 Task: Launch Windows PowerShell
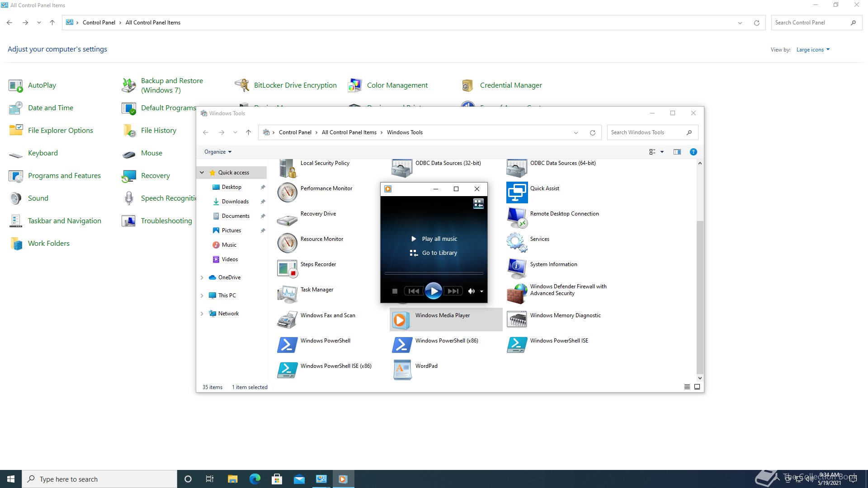tap(315, 345)
